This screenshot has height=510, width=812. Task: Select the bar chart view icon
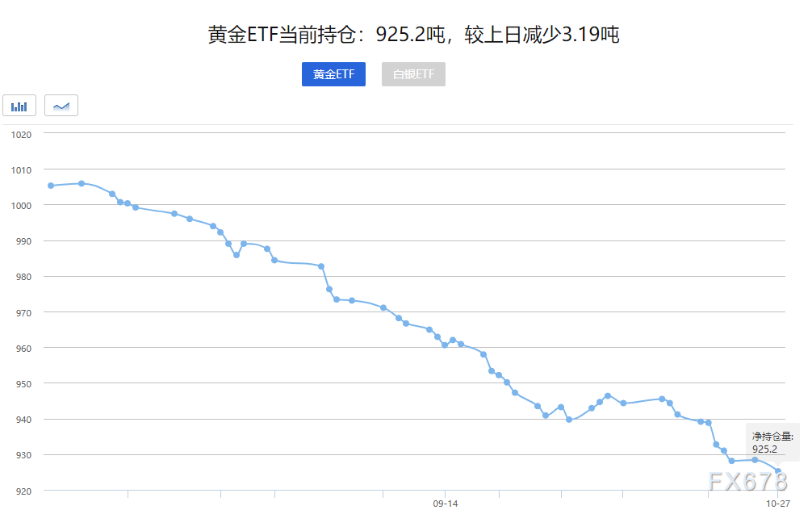click(19, 105)
